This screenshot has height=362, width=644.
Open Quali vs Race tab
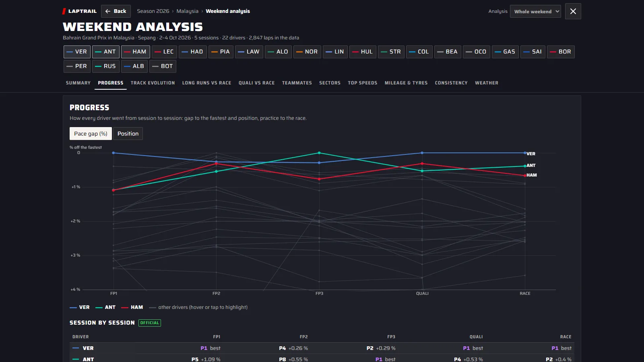tap(257, 83)
